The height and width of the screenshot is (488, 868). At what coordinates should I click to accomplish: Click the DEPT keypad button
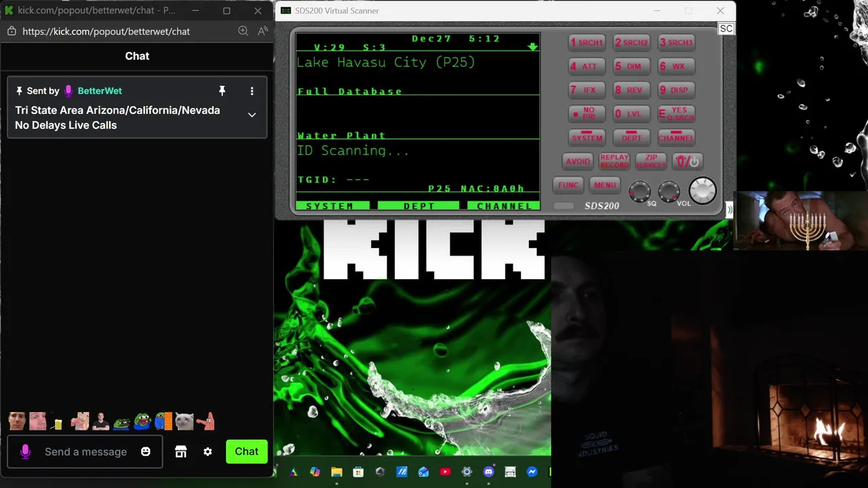pos(631,137)
